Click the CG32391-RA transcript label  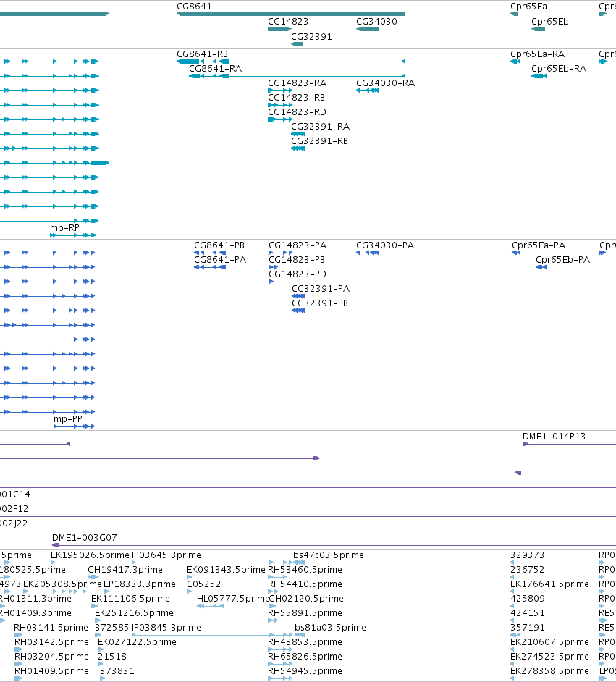coord(321,127)
